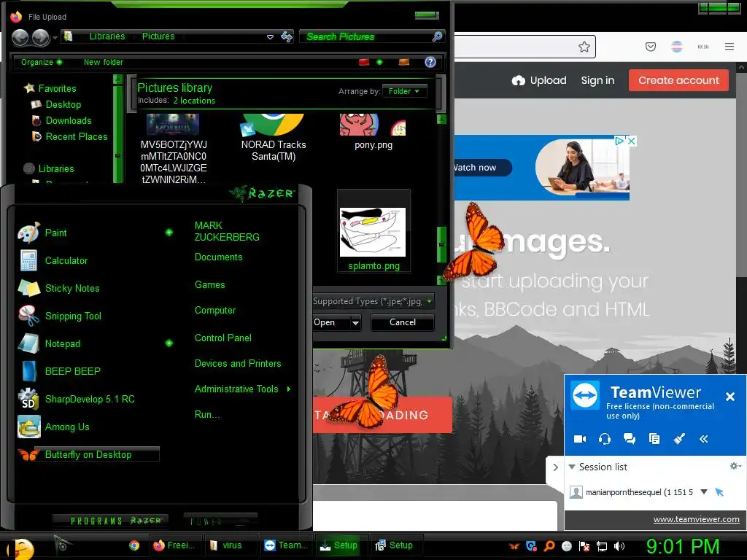Start TeamViewer video call icon
747x560 pixels.
pos(580,439)
